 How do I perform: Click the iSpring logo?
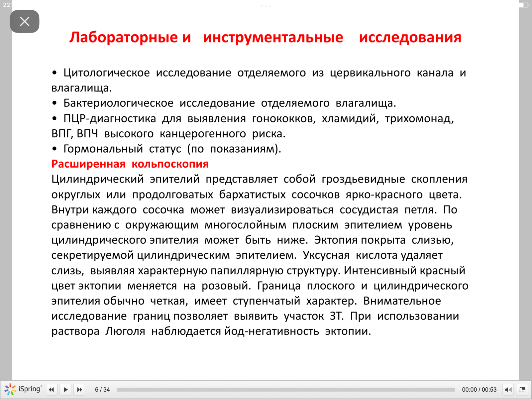pyautogui.click(x=23, y=389)
